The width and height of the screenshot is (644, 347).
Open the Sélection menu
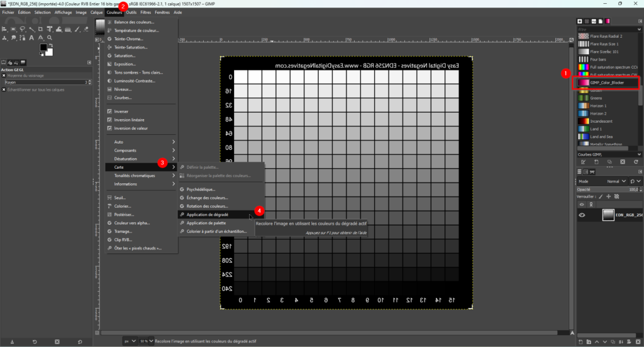coord(42,13)
